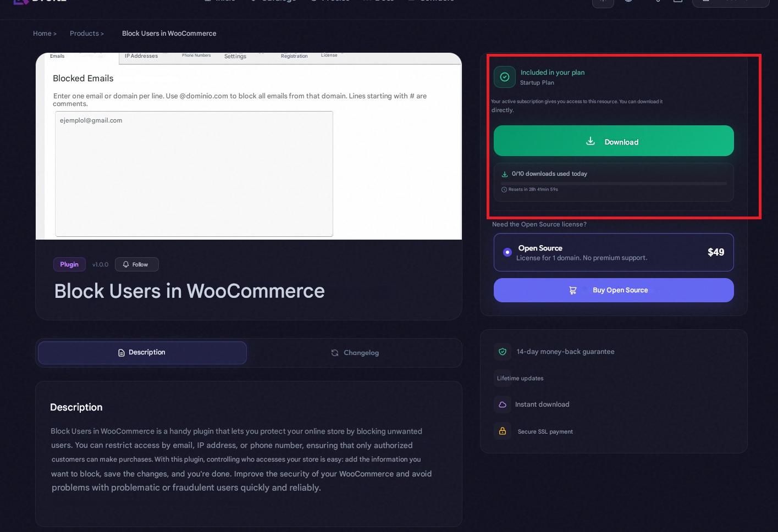The image size is (778, 532).
Task: Click the shopping cart icon on Buy Open Source
Action: 572,290
